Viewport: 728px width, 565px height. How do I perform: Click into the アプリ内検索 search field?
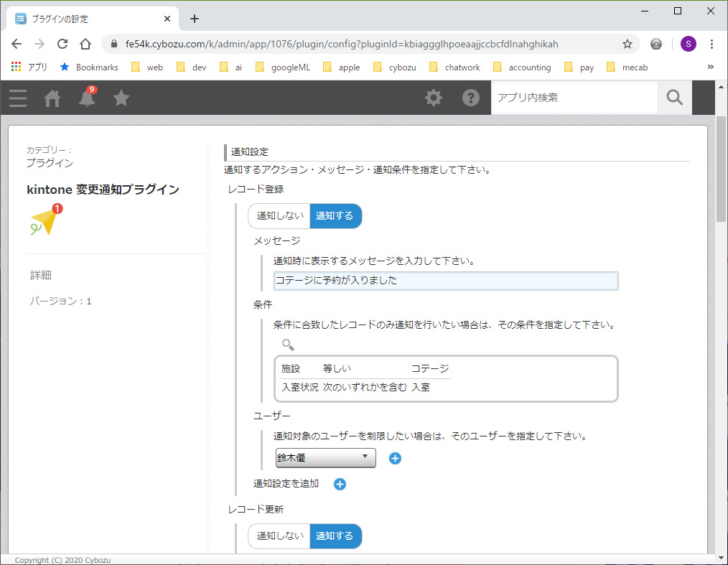[574, 98]
